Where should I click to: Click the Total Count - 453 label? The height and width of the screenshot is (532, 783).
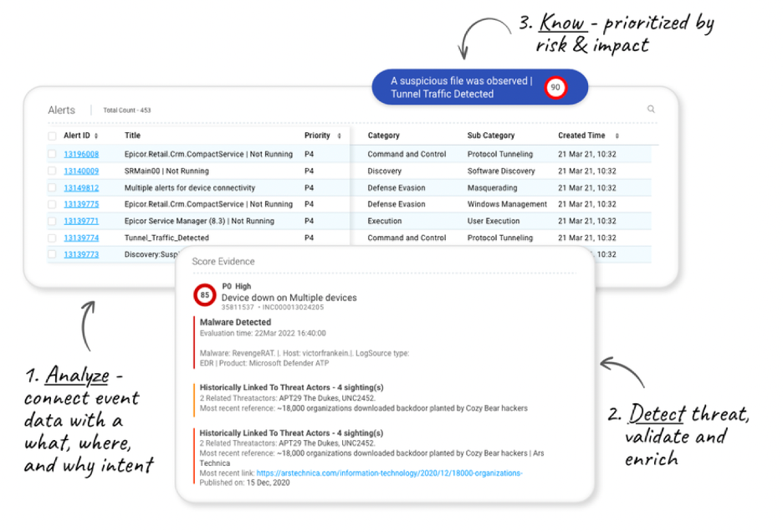(x=127, y=110)
